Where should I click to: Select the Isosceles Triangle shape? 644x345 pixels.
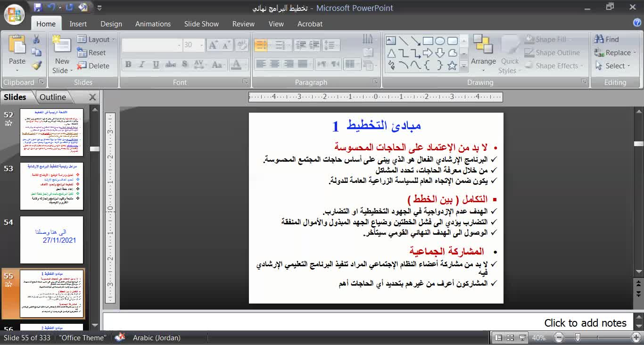tap(391, 53)
